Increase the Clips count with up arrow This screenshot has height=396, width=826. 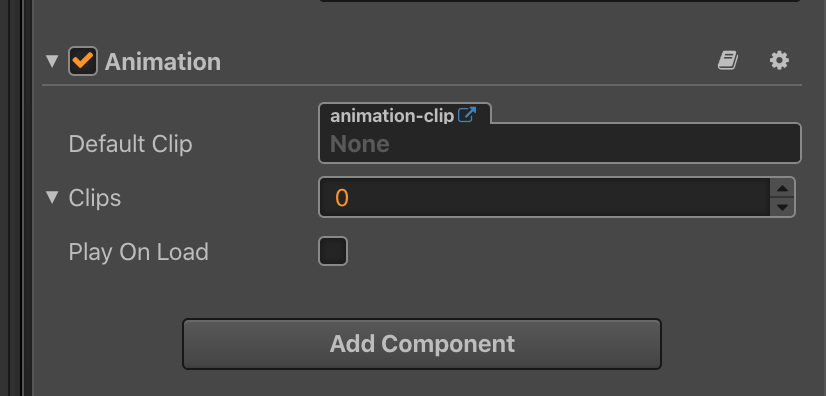pos(782,188)
